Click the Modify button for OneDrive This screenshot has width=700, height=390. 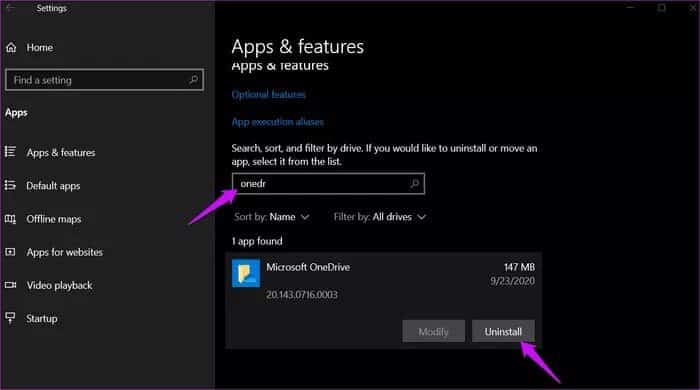[433, 331]
